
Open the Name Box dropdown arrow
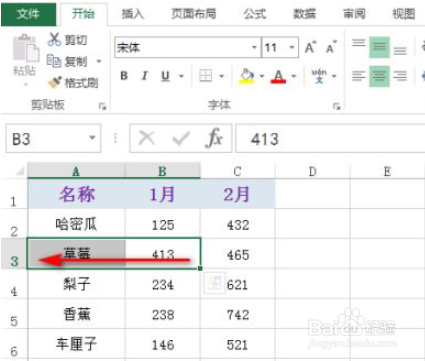[92, 138]
